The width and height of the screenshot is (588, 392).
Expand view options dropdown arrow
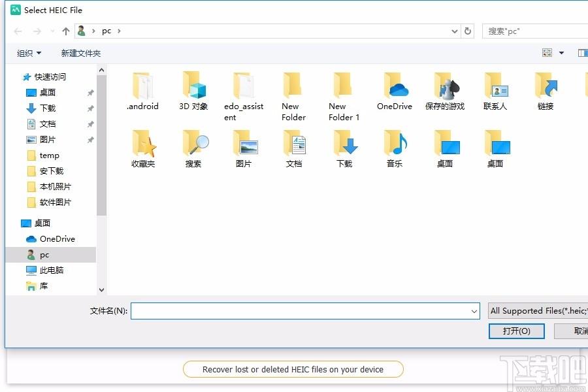click(x=561, y=53)
